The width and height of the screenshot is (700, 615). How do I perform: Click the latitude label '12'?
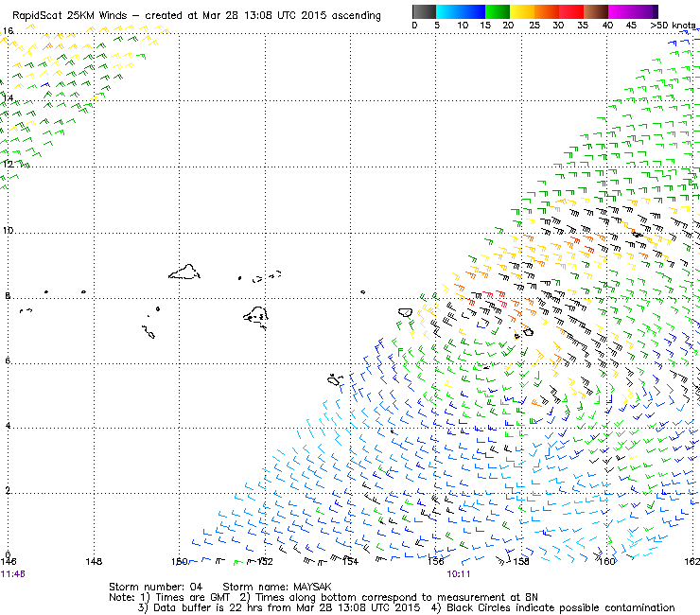pyautogui.click(x=8, y=164)
